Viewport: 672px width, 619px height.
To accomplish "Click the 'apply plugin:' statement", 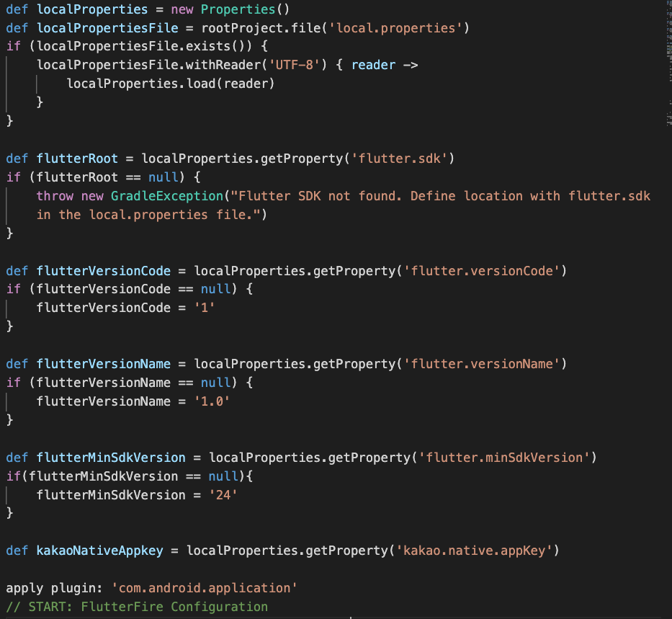I will click(55, 588).
